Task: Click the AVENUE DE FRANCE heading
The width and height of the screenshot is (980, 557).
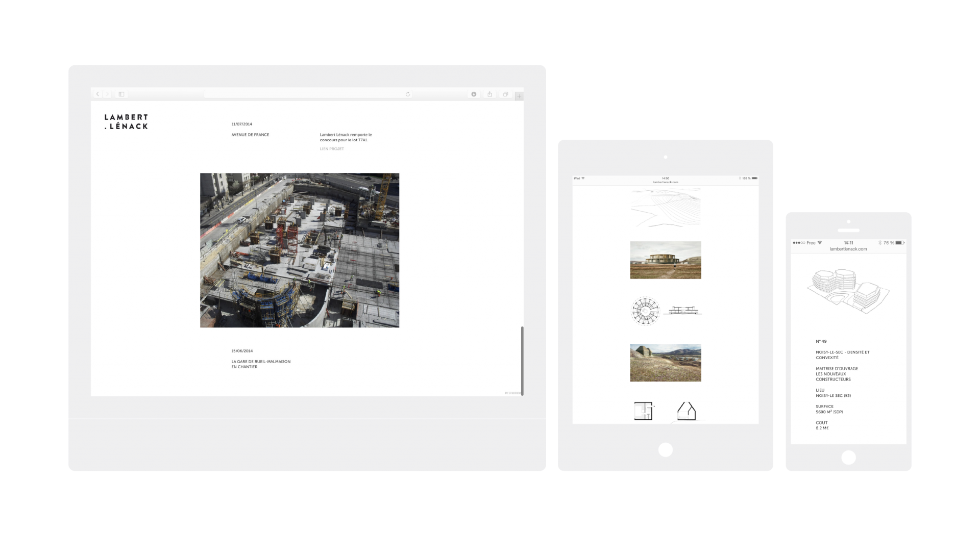Action: [x=250, y=135]
